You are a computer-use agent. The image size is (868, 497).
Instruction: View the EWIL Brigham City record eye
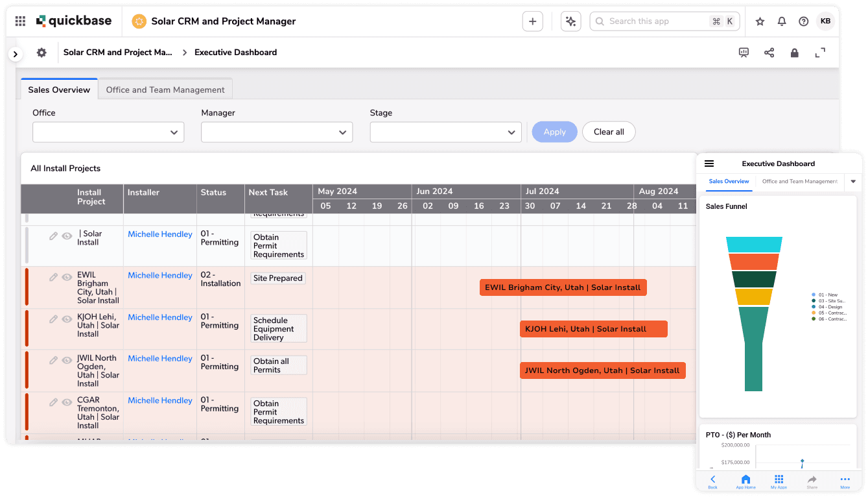click(x=67, y=277)
